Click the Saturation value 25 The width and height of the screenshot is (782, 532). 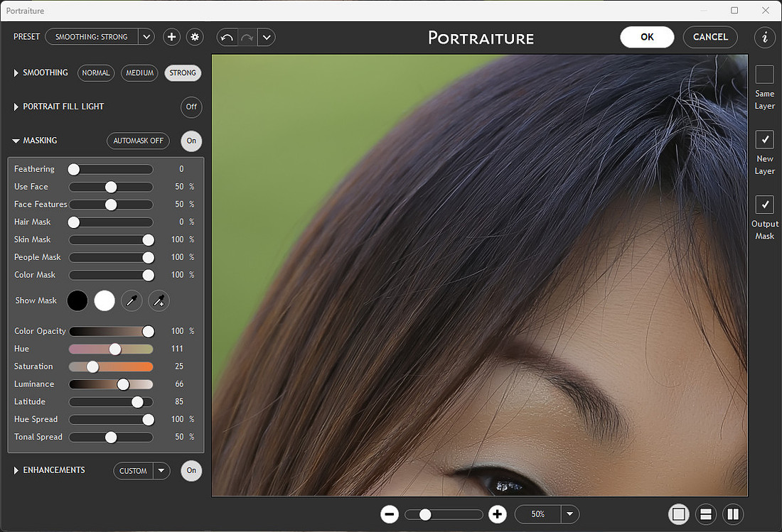179,366
